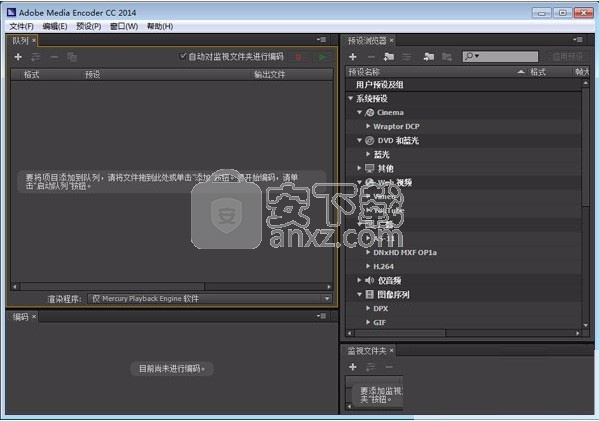Viewport: 599px width, 421px height.
Task: Open the 编辑(E) menu
Action: [x=55, y=26]
